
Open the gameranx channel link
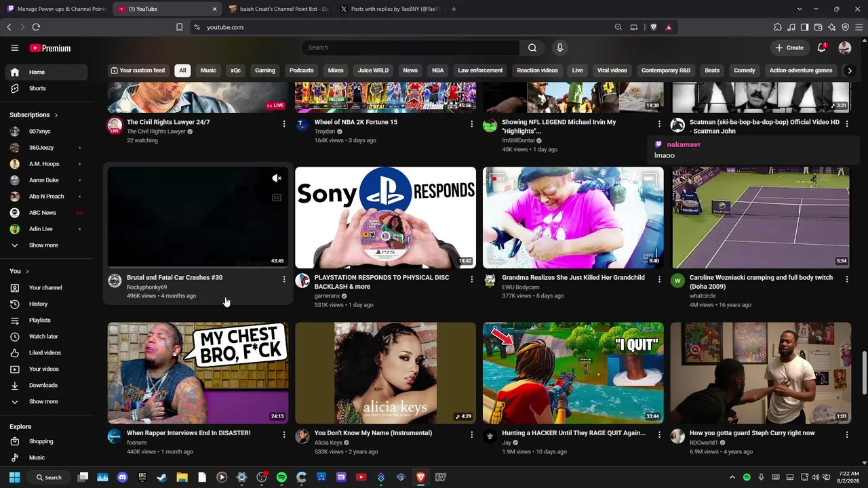[x=327, y=296]
